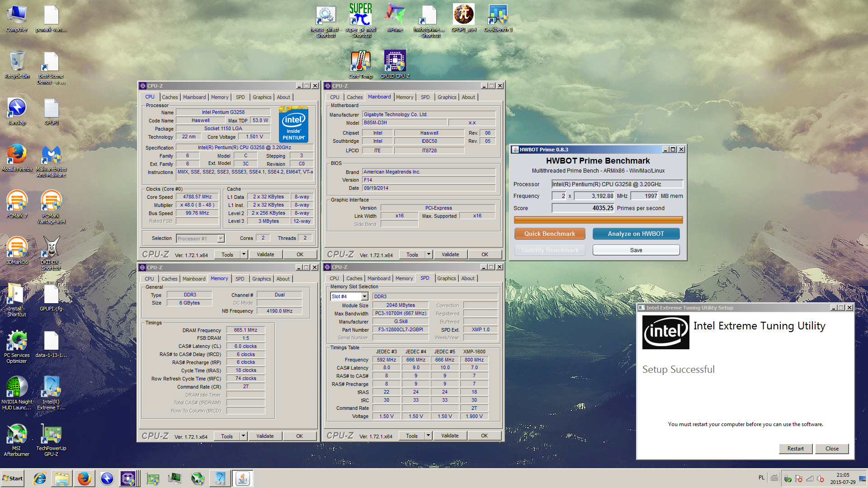Viewport: 868px width, 488px height.
Task: Launch Core Temp desktop icon
Action: tap(360, 65)
